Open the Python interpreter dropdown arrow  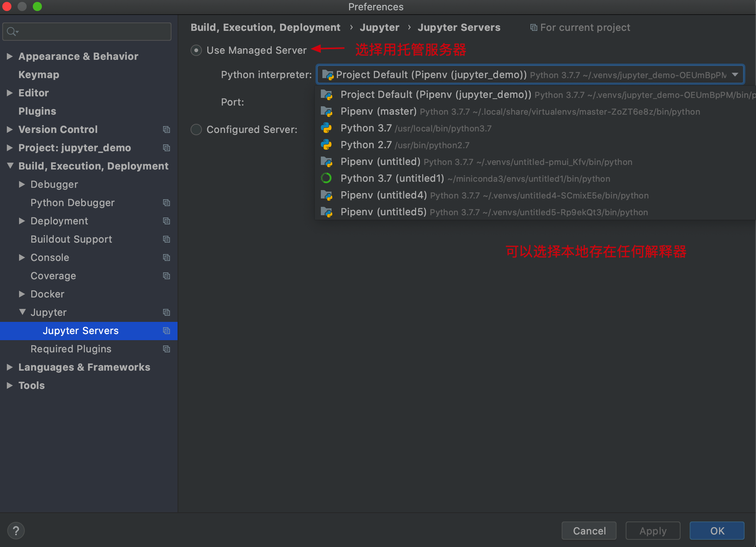pyautogui.click(x=735, y=75)
